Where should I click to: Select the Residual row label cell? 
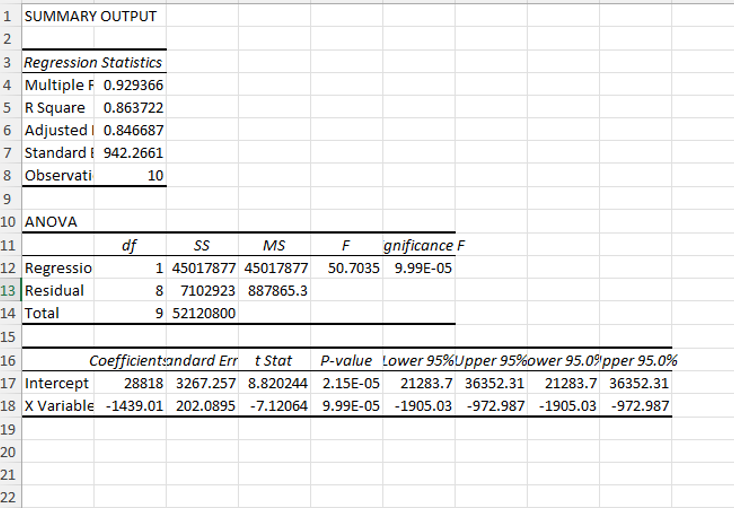pos(58,290)
